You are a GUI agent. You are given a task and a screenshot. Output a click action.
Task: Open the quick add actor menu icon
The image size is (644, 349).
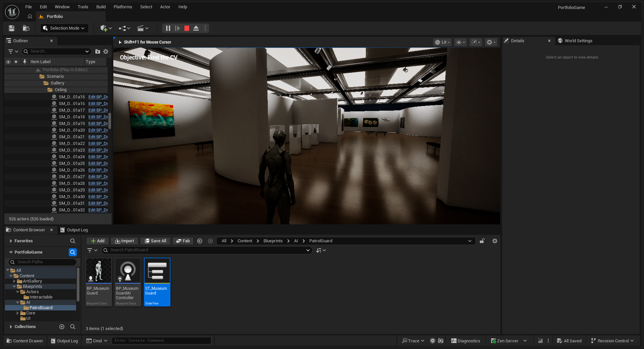(106, 28)
